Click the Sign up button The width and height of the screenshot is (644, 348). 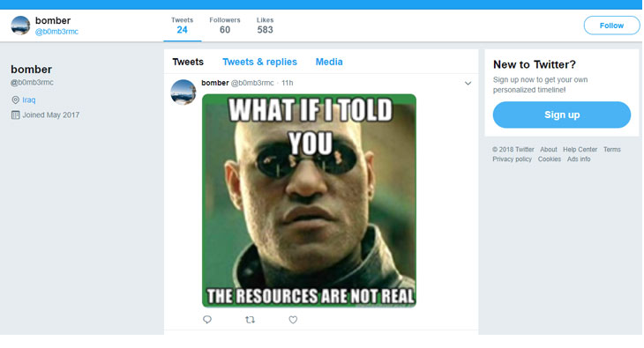click(x=561, y=115)
